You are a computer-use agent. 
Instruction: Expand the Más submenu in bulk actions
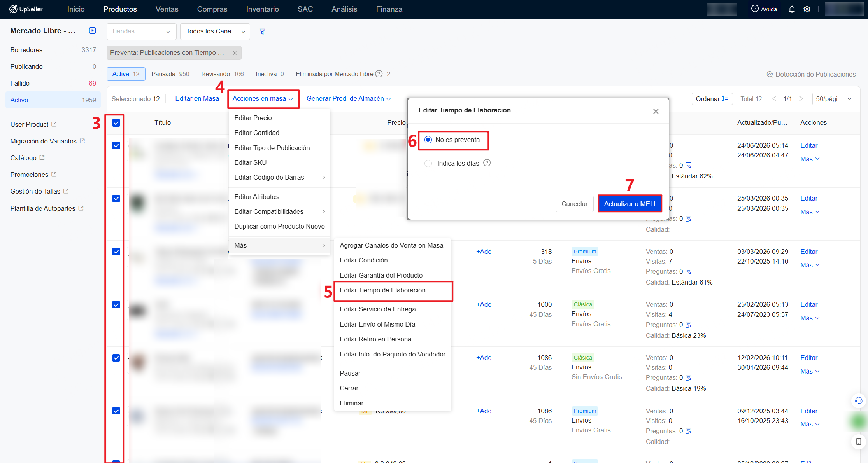tap(279, 246)
